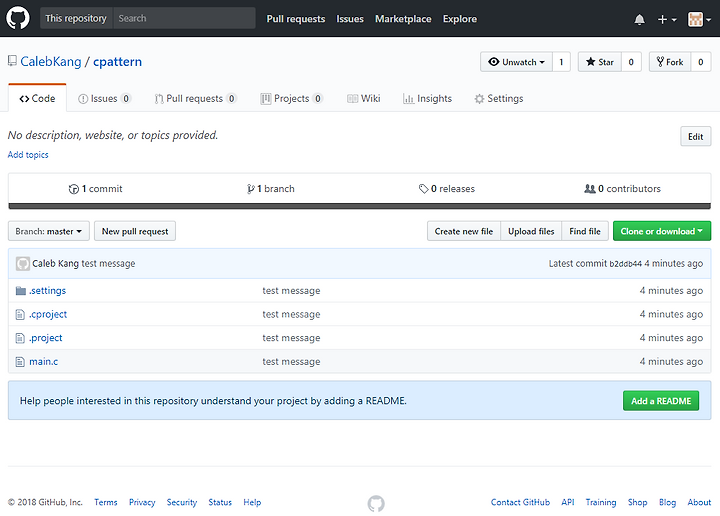The image size is (720, 516).
Task: Focus the Search input field
Action: (x=184, y=18)
